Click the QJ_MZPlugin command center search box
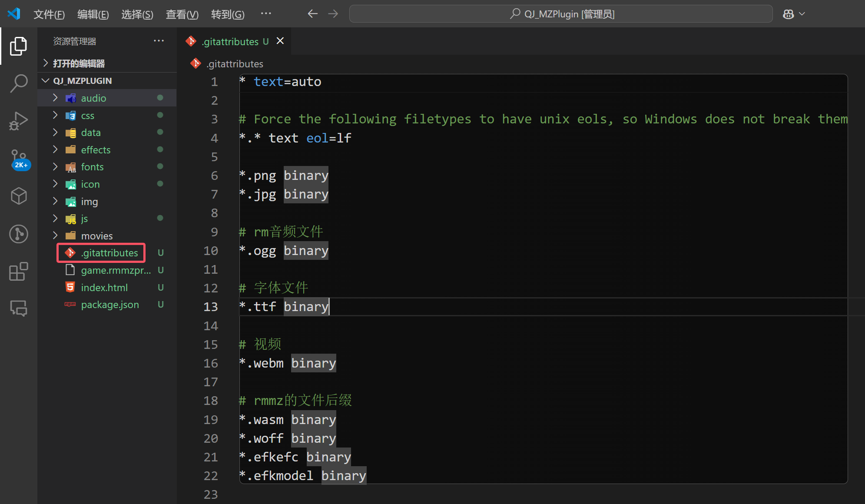The height and width of the screenshot is (504, 865). click(561, 14)
